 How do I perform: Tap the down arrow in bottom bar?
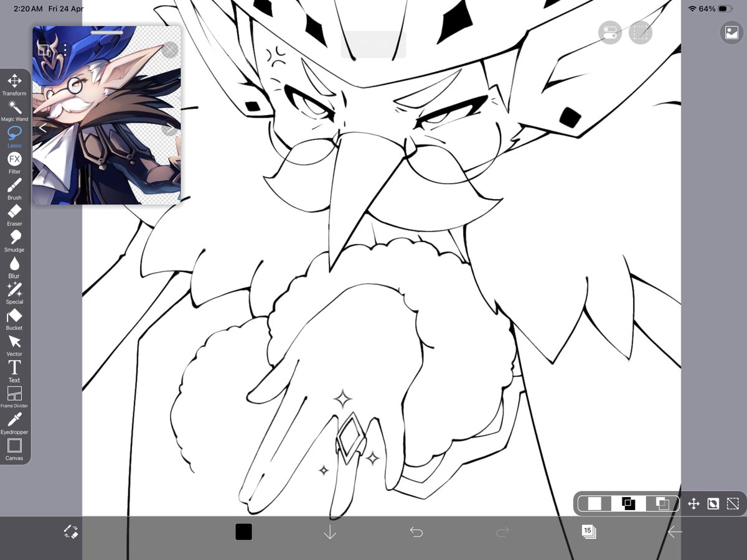tap(330, 532)
